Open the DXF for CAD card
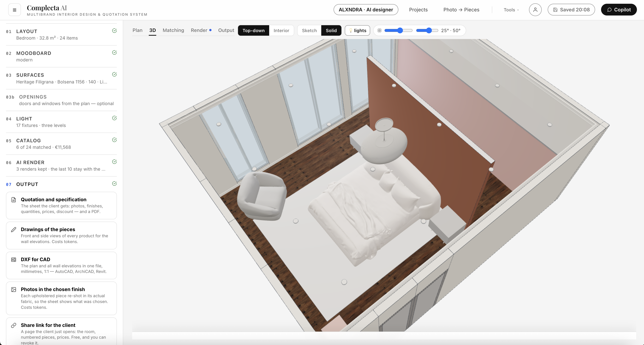This screenshot has height=345, width=644. coord(61,265)
